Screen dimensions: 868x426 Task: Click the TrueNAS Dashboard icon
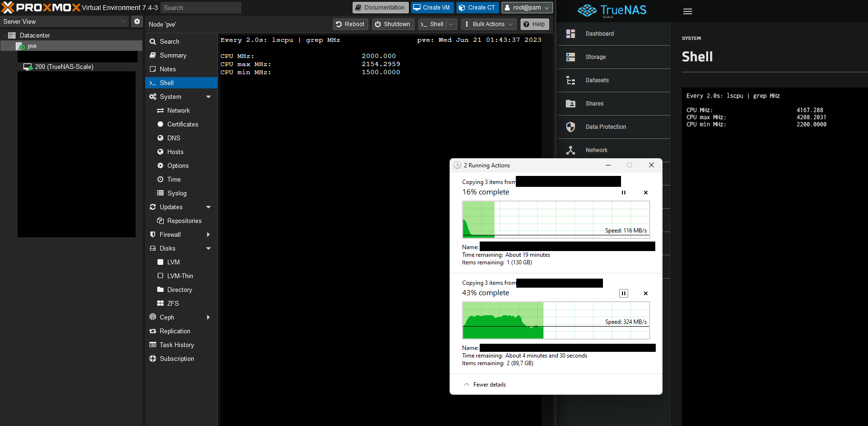coord(571,34)
